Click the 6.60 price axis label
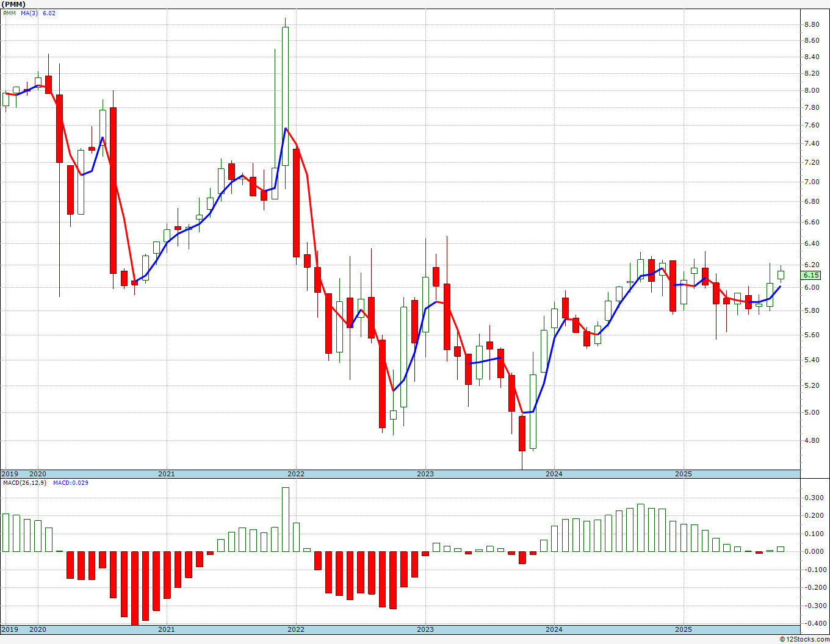 pos(812,222)
